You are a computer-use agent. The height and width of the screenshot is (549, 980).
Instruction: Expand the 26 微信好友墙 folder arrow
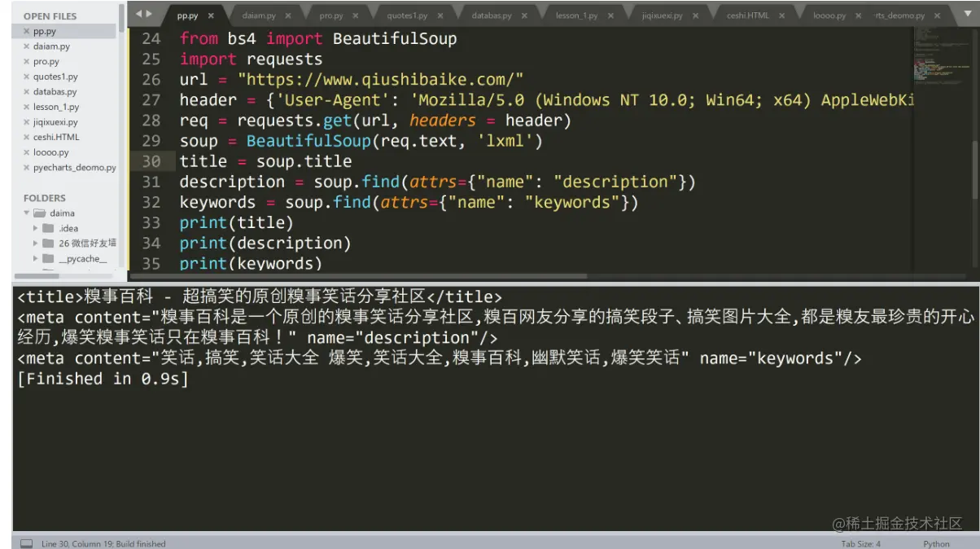(36, 243)
